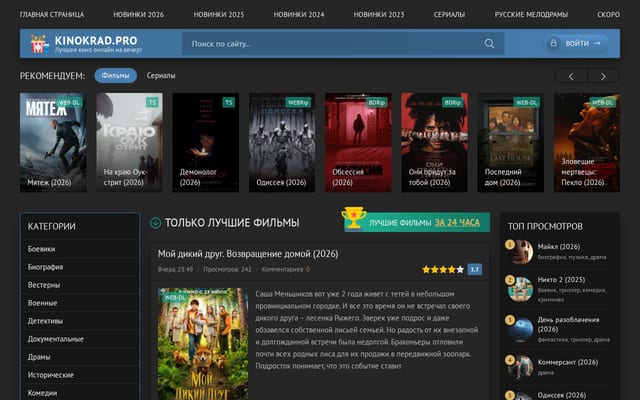
Task: Click Просмотров: 242 view count
Action: (227, 269)
